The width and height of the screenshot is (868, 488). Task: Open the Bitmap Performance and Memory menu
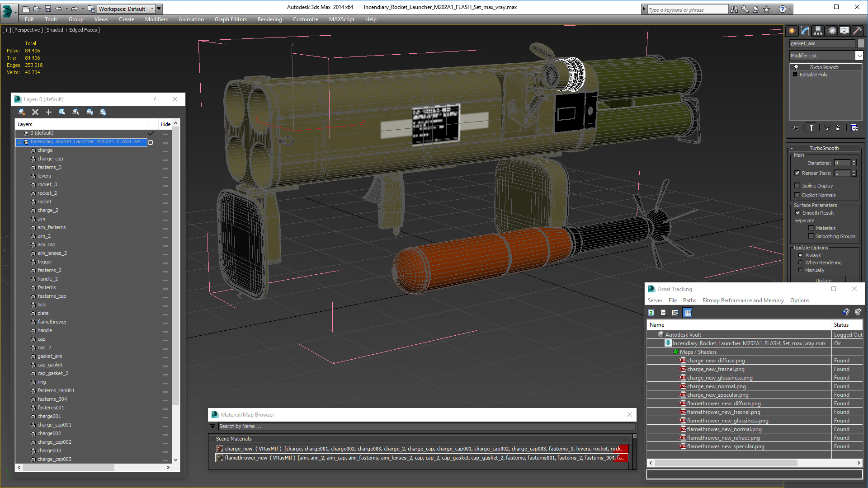743,300
